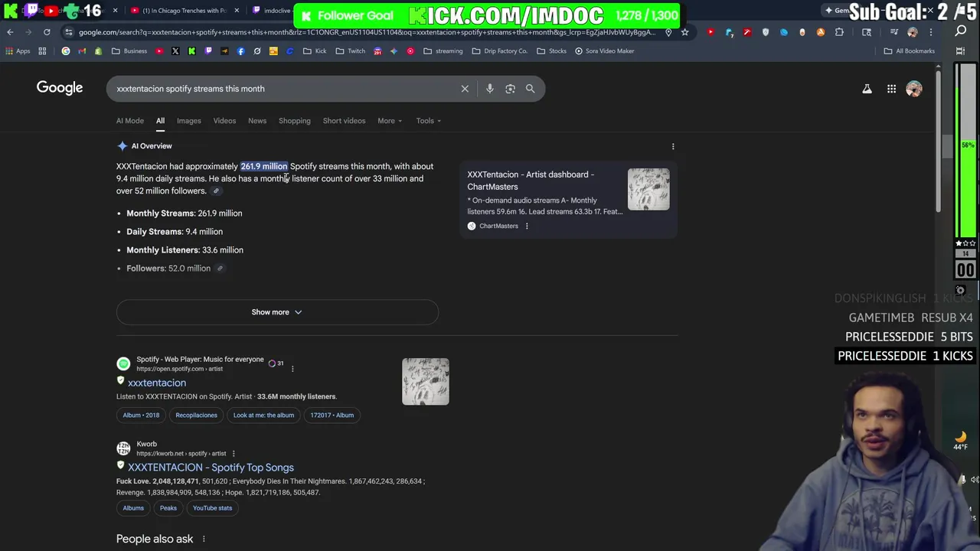Image resolution: width=980 pixels, height=551 pixels.
Task: Open the streaming bookmarks folder
Action: coord(443,51)
